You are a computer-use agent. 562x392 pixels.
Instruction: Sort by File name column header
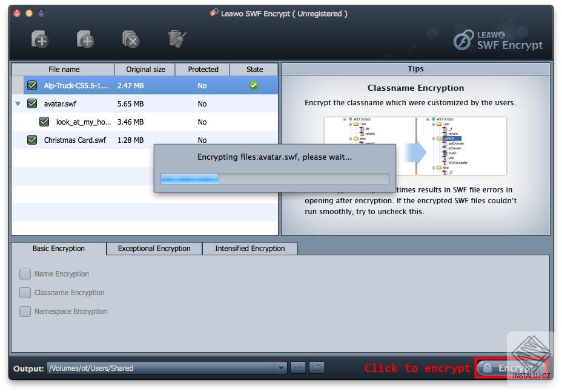pos(64,70)
